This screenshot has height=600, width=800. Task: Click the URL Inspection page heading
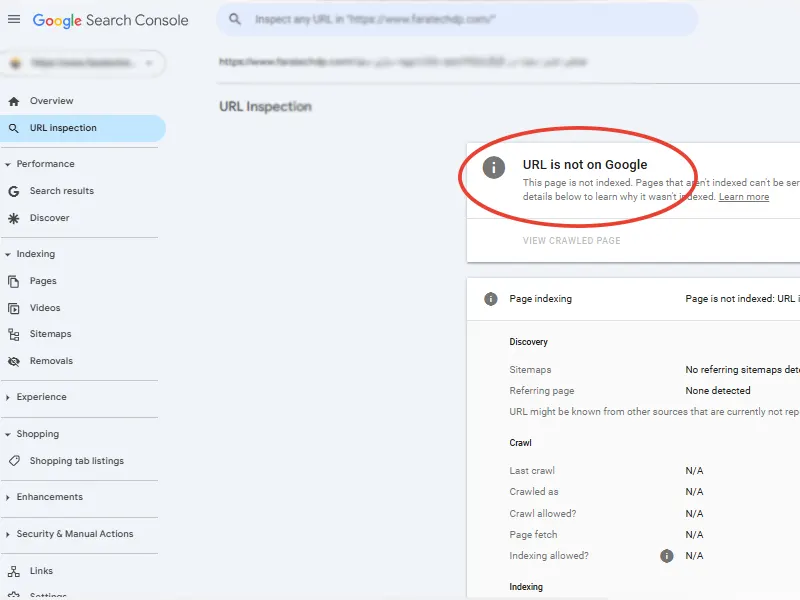click(265, 107)
